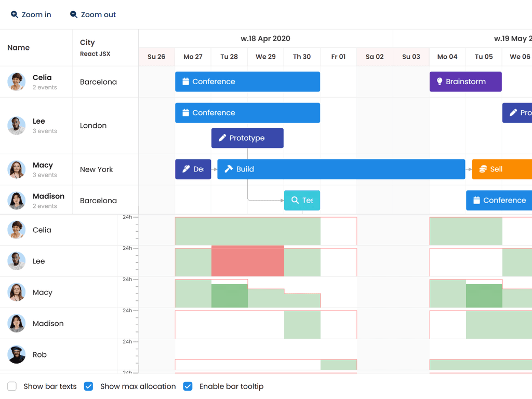Click lightbulb icon on Brainstorm event
532x399 pixels.
(440, 82)
